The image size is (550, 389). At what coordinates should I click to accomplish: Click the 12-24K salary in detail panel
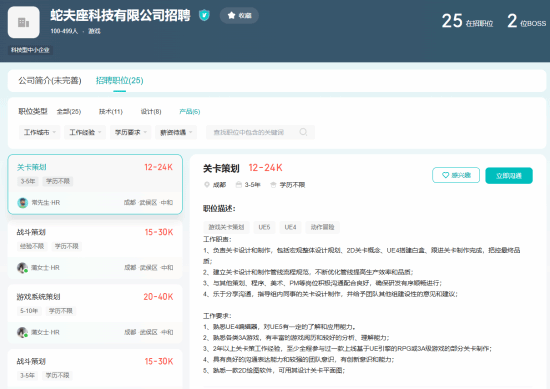(x=266, y=168)
